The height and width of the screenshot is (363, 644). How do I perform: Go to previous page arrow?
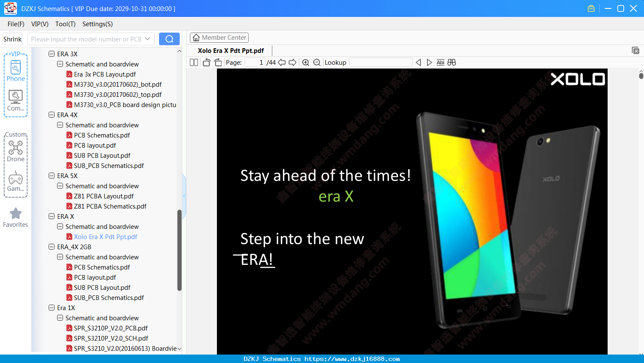point(282,63)
